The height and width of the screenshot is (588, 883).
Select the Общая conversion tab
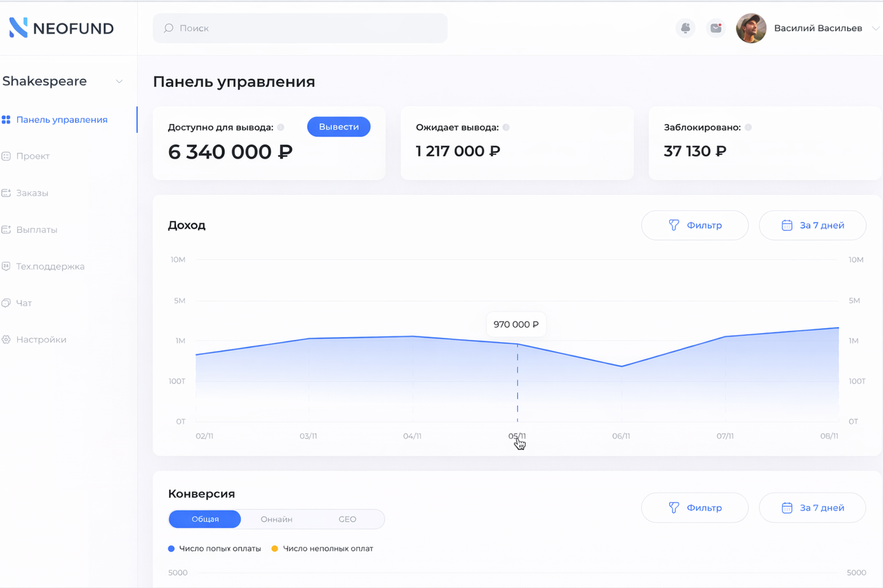(x=204, y=519)
